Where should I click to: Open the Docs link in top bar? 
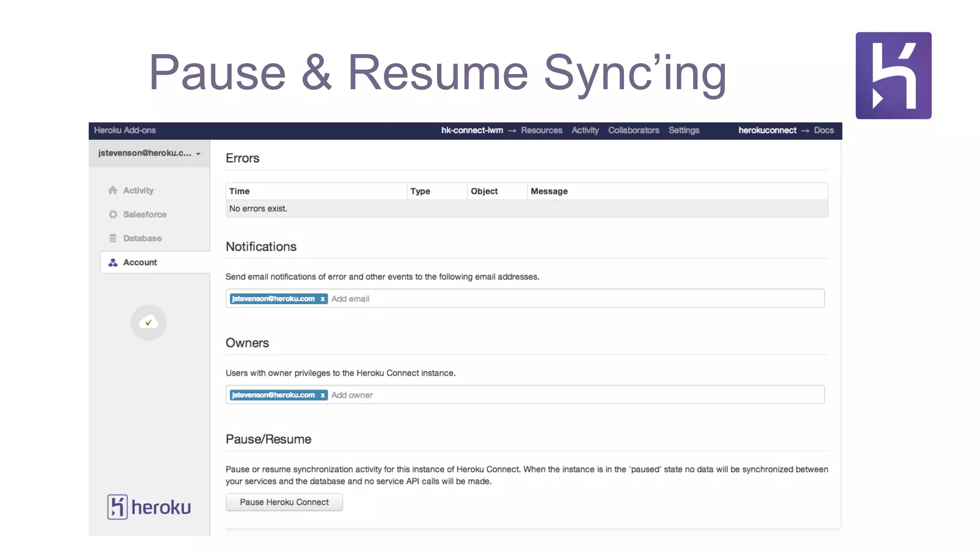click(x=824, y=130)
